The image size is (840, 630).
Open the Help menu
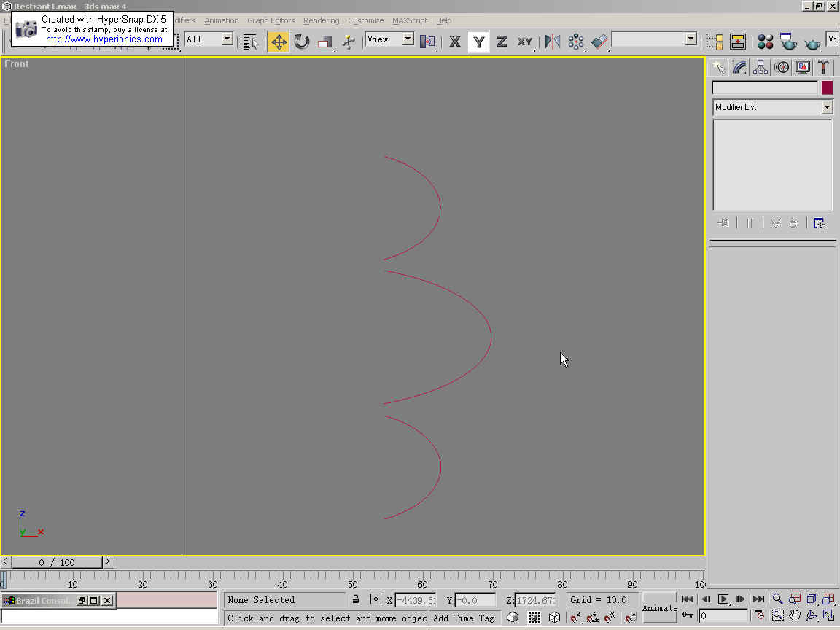click(443, 20)
